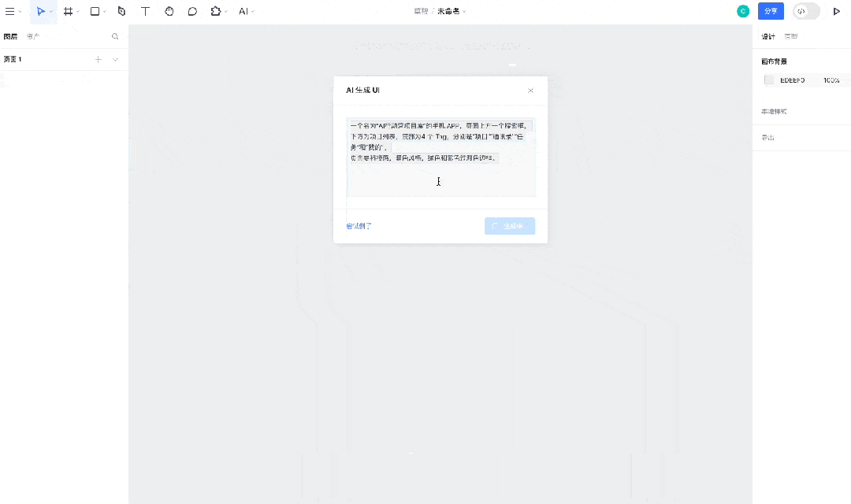Select the Pen tool
This screenshot has height=504, width=851.
pyautogui.click(x=121, y=11)
